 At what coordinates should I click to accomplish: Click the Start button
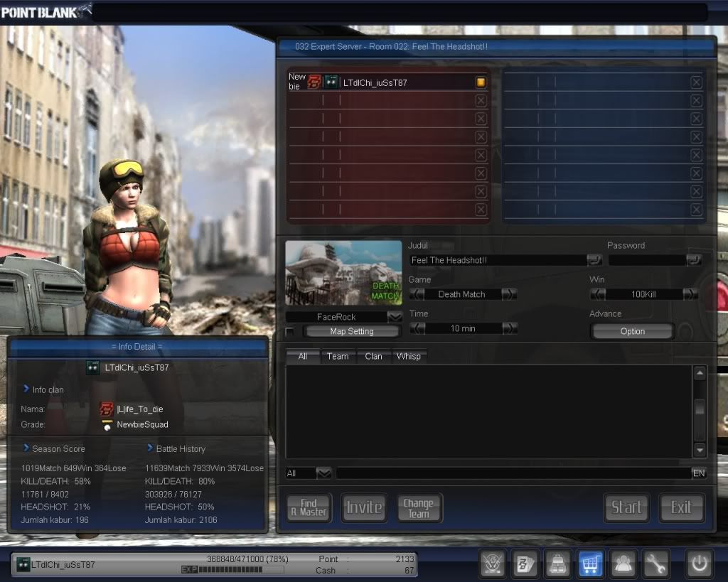[627, 508]
